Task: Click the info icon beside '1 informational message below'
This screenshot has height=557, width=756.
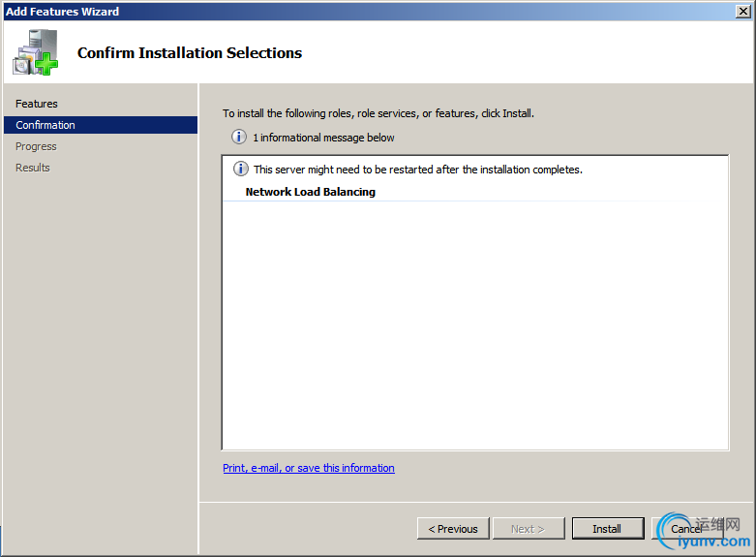Action: coord(239,138)
